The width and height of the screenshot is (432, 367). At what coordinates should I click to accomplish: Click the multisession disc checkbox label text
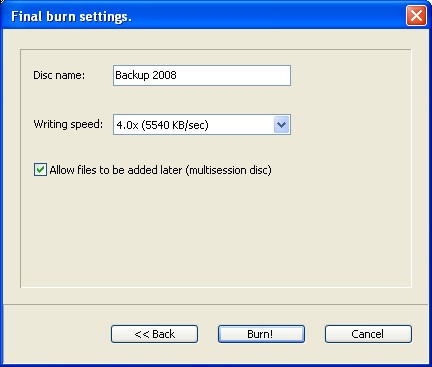click(161, 170)
